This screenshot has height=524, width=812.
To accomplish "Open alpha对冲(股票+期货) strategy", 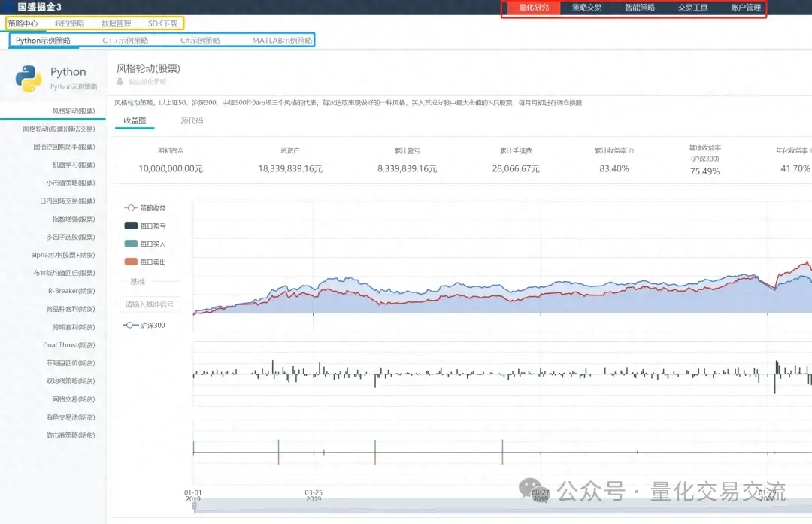I will [63, 255].
